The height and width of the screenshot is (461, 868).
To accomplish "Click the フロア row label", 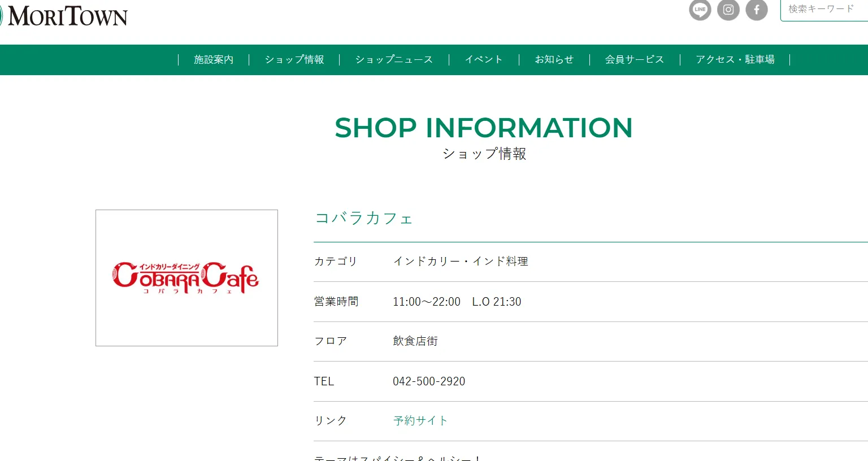I will tap(331, 341).
